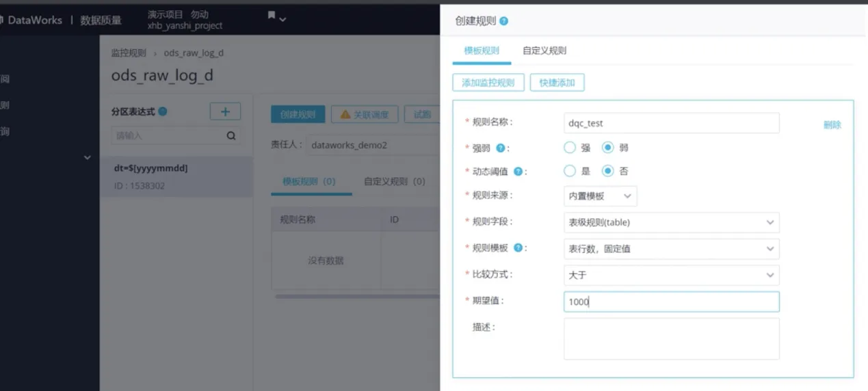This screenshot has height=391, width=868.
Task: Open the 规则字段 dropdown showing 表级规则(table)
Action: (x=672, y=222)
